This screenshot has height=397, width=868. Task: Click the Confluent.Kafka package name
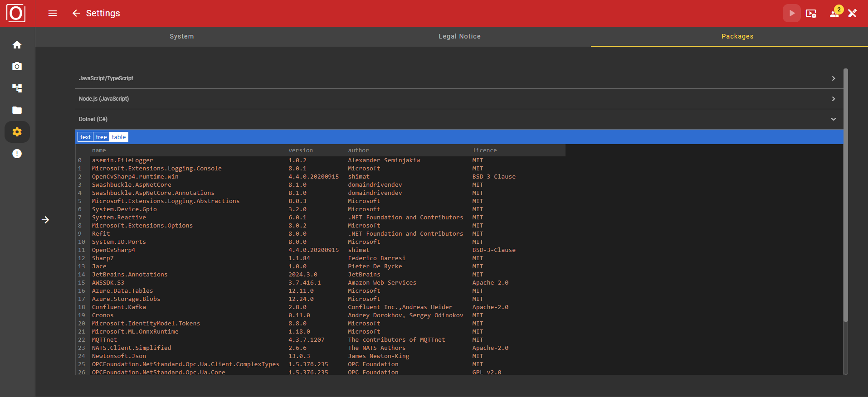(119, 307)
